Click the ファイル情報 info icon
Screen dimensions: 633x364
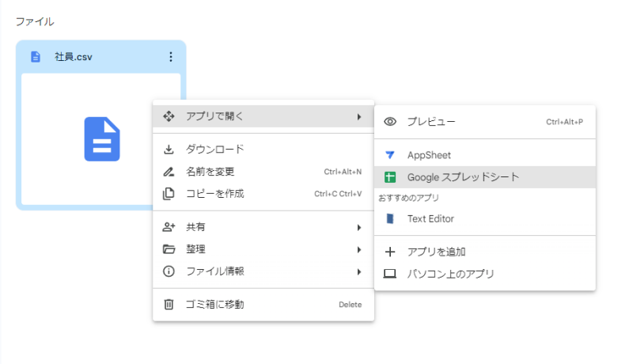(169, 271)
